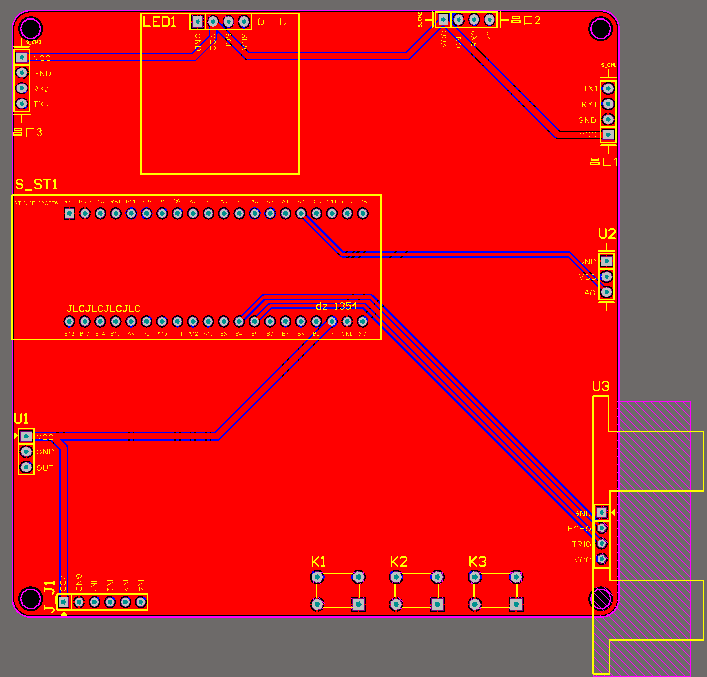Select the square pad of K3 switch

click(516, 604)
